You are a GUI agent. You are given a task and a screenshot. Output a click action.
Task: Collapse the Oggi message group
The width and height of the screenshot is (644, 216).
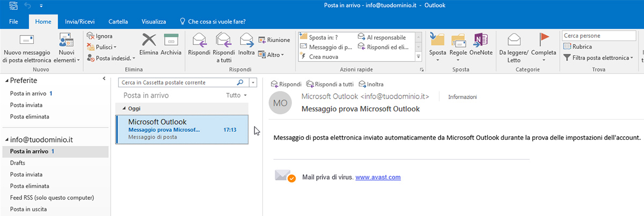click(x=123, y=108)
